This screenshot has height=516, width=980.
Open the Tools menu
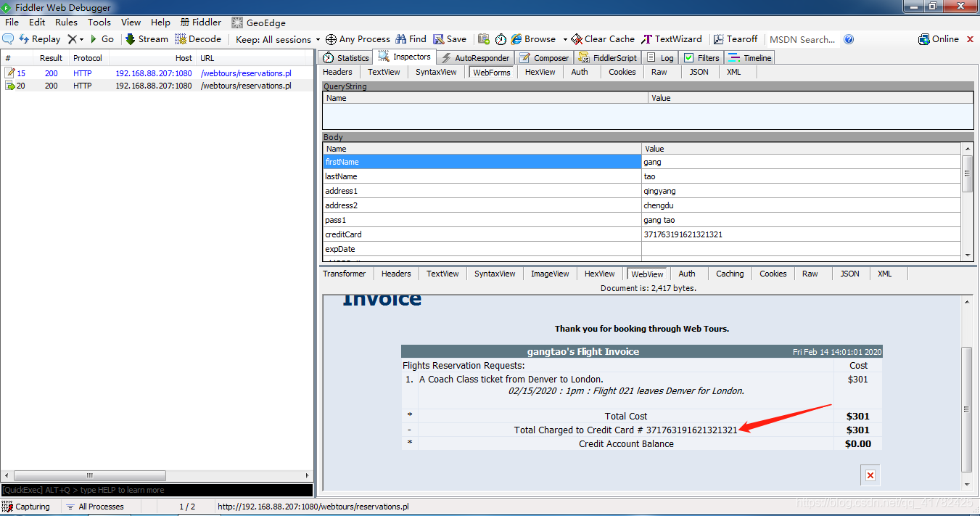point(99,22)
